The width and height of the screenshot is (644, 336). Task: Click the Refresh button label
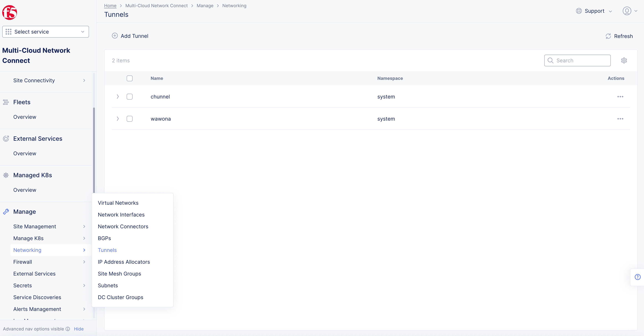tap(623, 36)
